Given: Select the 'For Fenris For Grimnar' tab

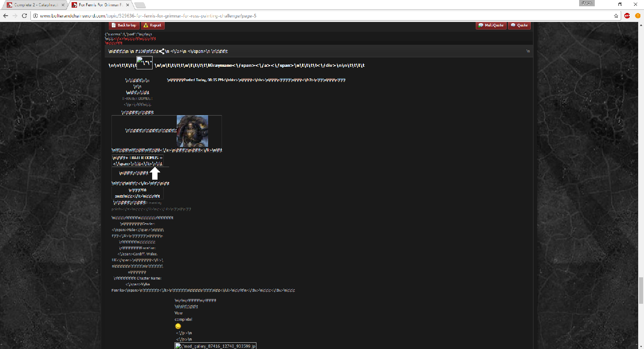Looking at the screenshot, I should pos(98,5).
